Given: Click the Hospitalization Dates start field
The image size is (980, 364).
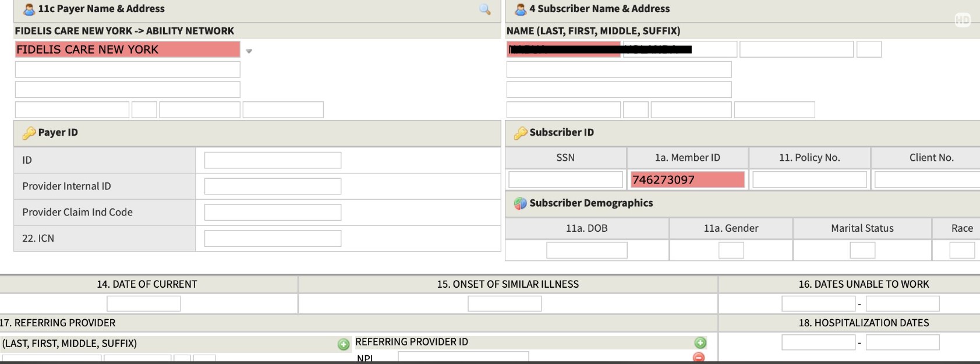Looking at the screenshot, I should pos(819,342).
